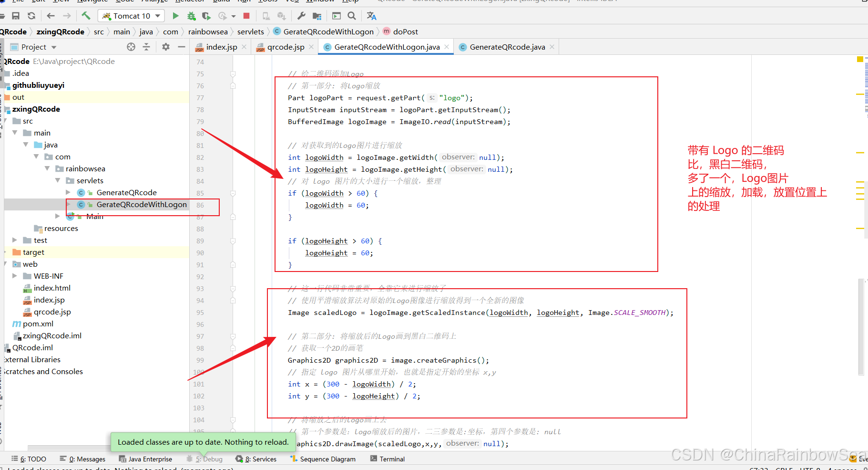Start debugging with the bug icon
868x470 pixels.
pos(191,16)
